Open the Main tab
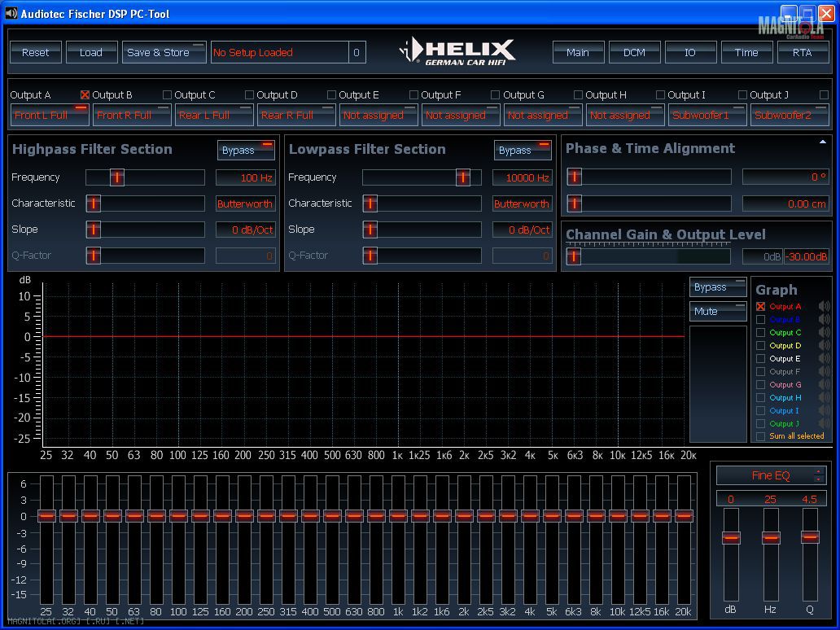 coord(578,52)
